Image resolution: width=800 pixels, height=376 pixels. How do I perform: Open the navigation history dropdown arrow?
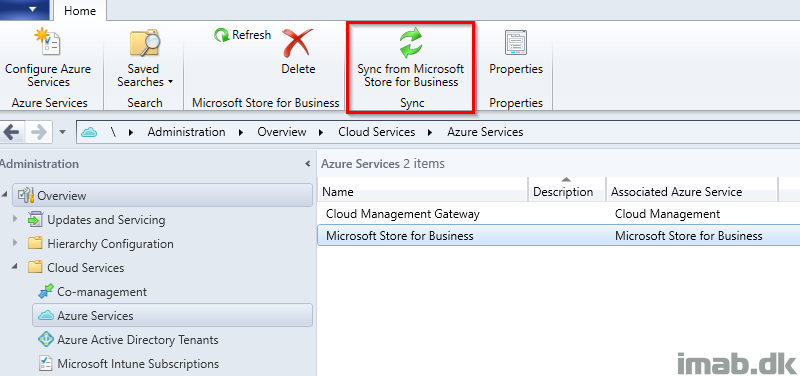tap(62, 132)
